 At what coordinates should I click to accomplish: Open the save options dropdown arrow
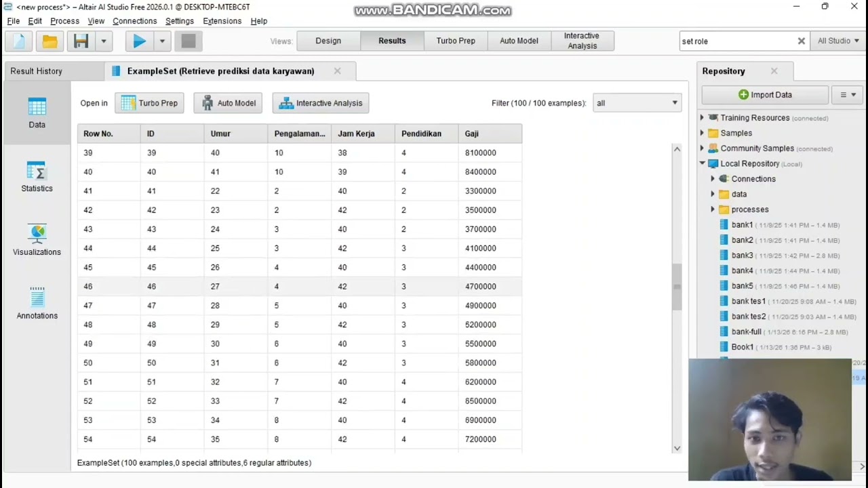click(104, 41)
